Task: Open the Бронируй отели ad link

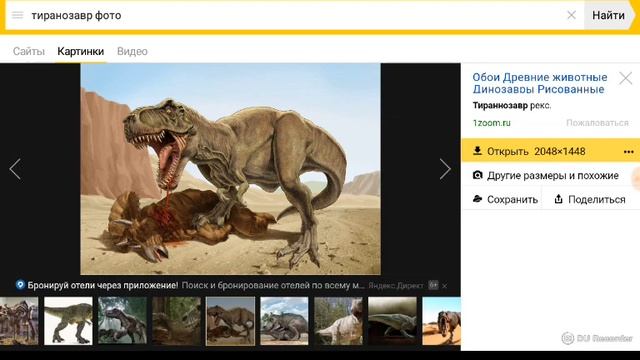Action: [x=102, y=285]
